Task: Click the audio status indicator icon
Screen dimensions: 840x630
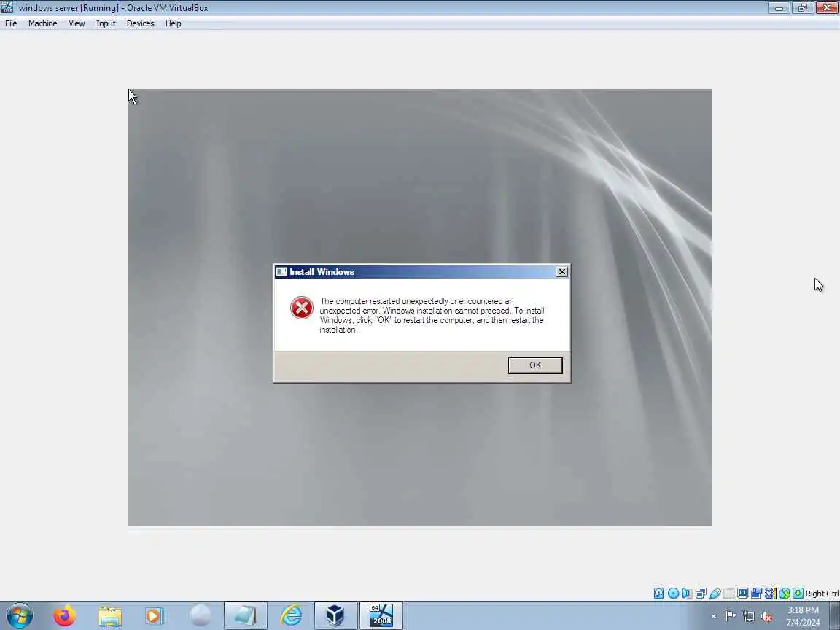Action: pyautogui.click(x=688, y=593)
